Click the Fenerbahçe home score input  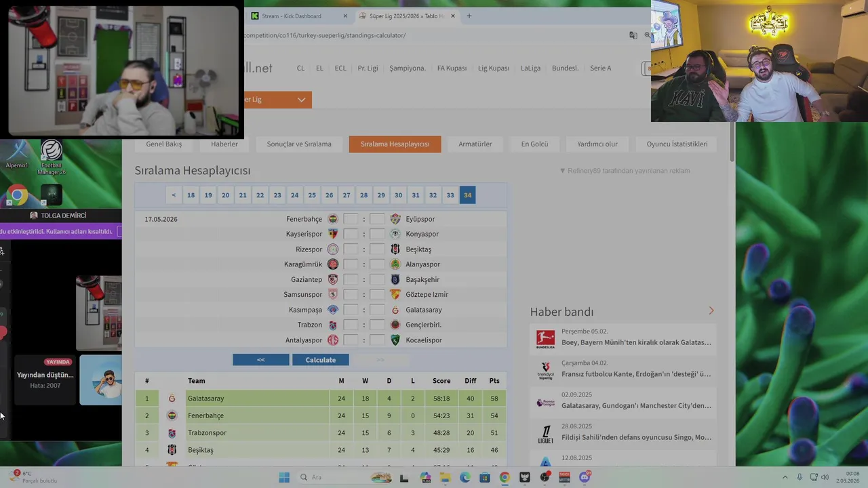(x=351, y=219)
